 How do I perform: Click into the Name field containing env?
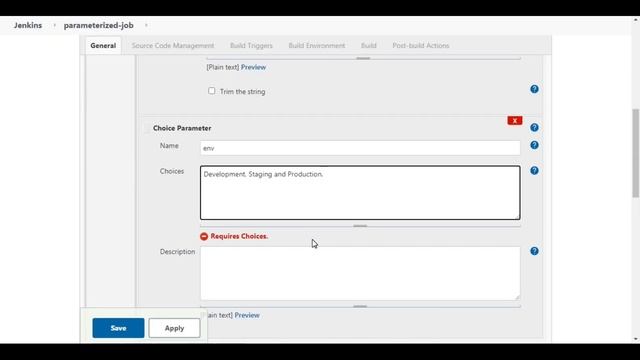click(360, 148)
